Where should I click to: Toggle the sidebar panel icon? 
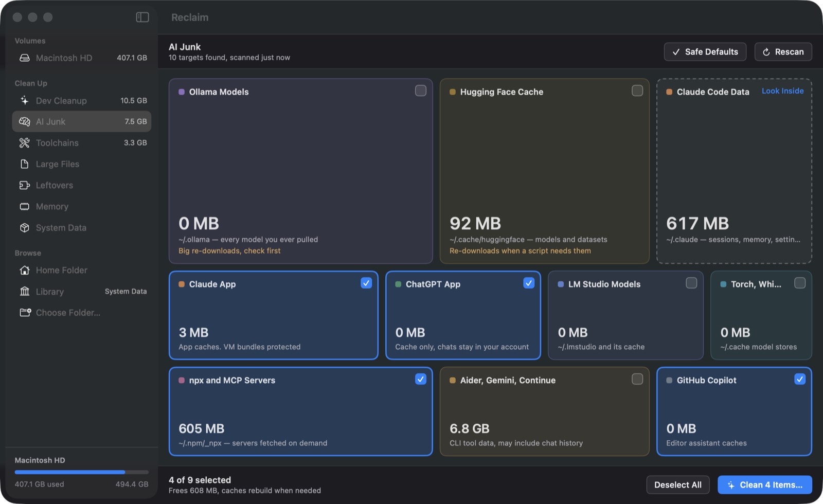click(x=142, y=17)
